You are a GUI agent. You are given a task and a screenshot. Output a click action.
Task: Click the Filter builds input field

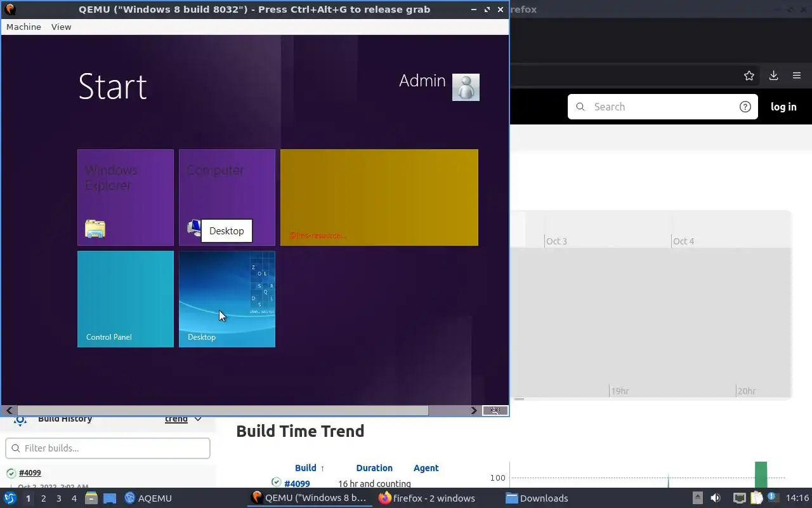(108, 448)
